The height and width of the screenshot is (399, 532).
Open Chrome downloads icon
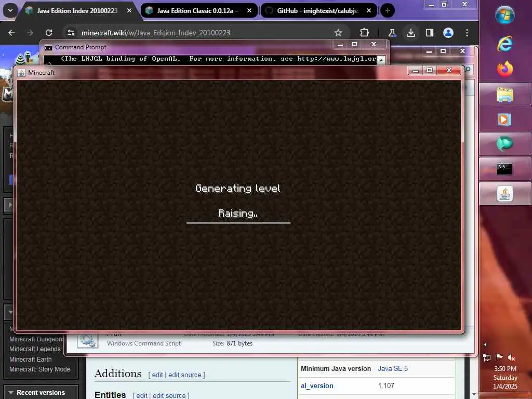pos(411,33)
